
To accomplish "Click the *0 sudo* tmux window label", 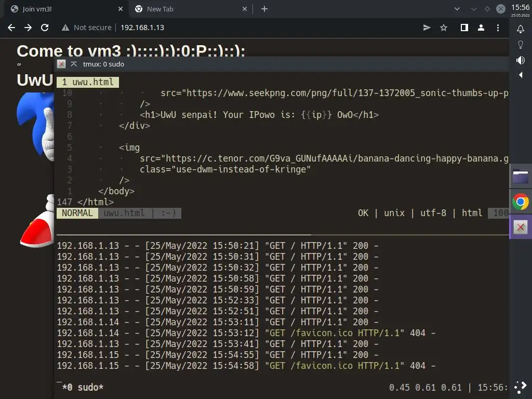I will 83,387.
